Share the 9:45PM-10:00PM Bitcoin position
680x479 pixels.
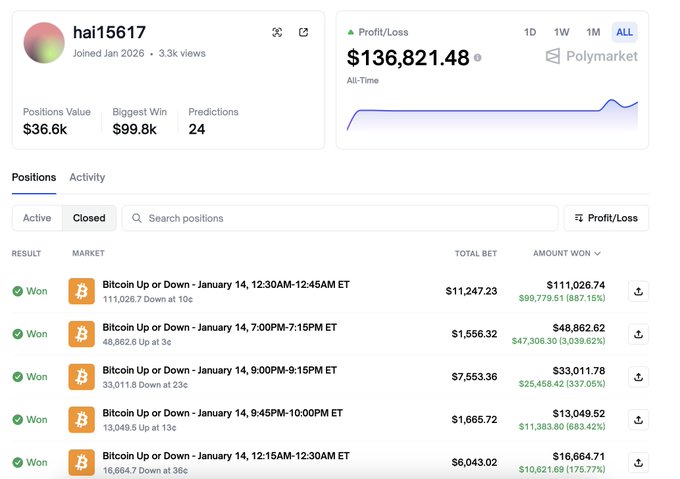coord(638,420)
